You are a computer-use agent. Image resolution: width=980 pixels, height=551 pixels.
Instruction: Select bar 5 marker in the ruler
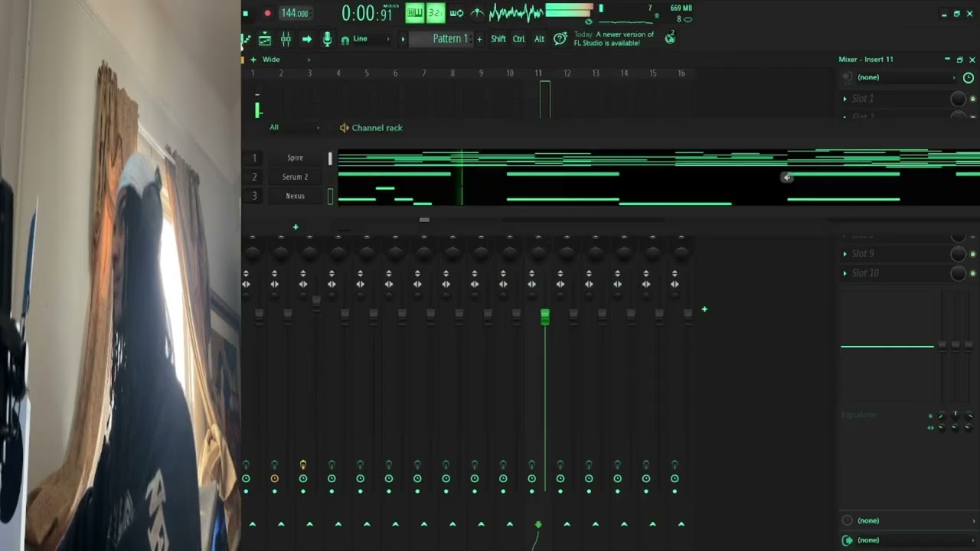click(x=367, y=73)
